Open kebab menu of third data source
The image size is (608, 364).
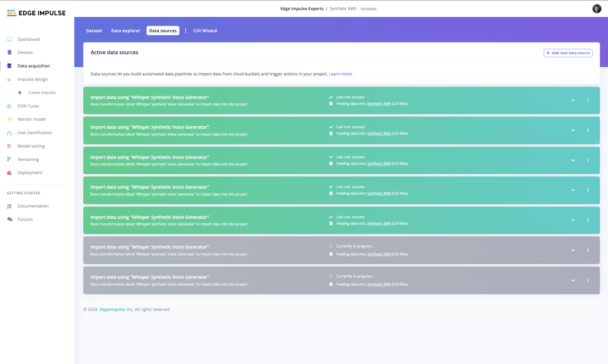pos(588,160)
